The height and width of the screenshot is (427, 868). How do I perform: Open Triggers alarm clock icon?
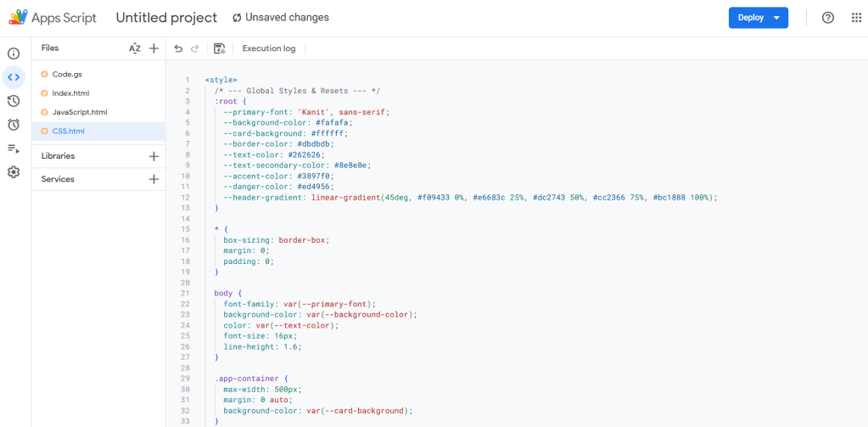click(14, 125)
